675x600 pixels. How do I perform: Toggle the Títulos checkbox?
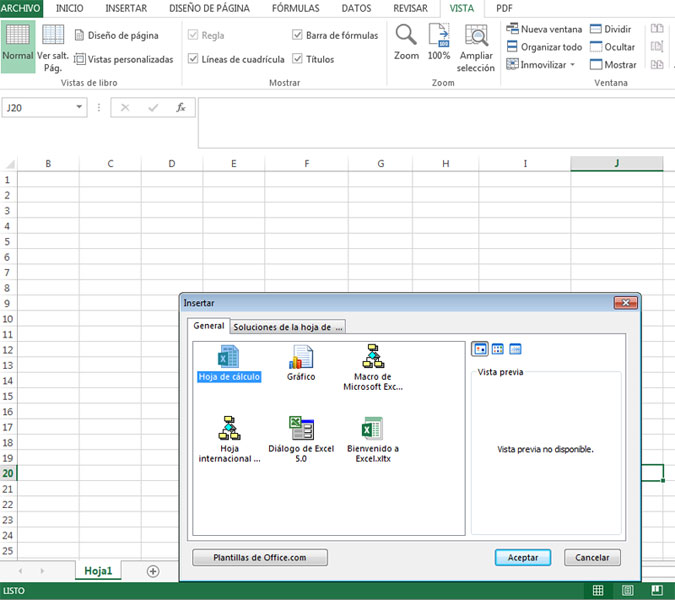[297, 59]
